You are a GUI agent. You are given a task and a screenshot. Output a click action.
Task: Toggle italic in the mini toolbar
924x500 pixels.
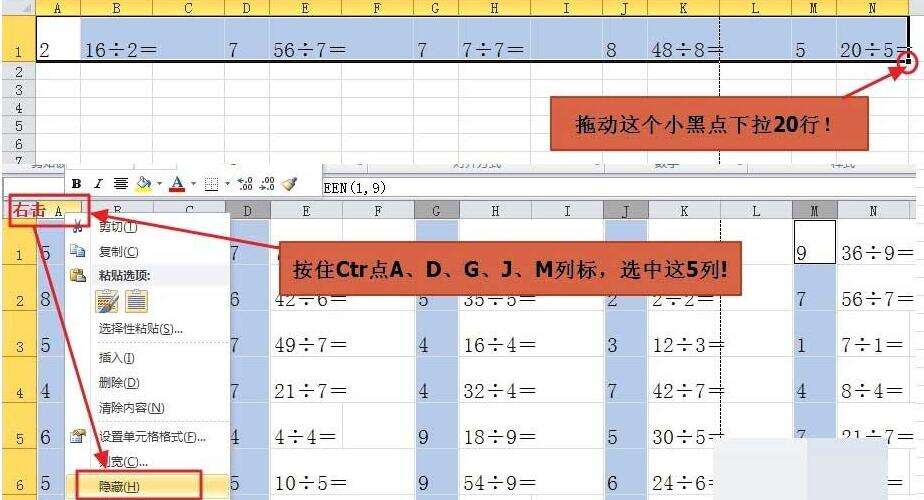(98, 184)
